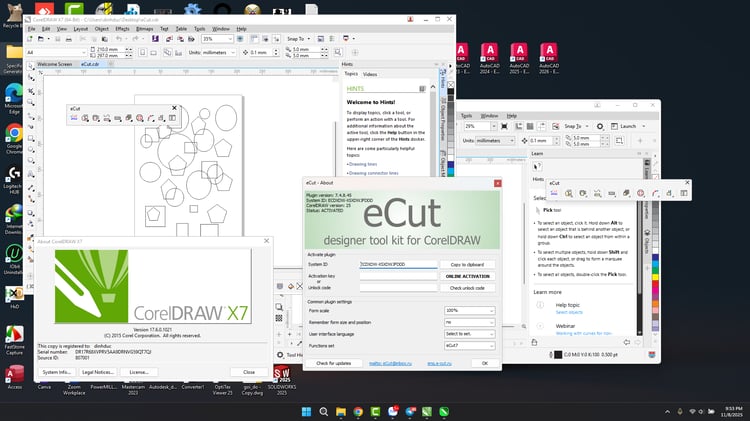The width and height of the screenshot is (750, 421).
Task: Click yellow swatch in right window color palette
Action: [x=655, y=277]
